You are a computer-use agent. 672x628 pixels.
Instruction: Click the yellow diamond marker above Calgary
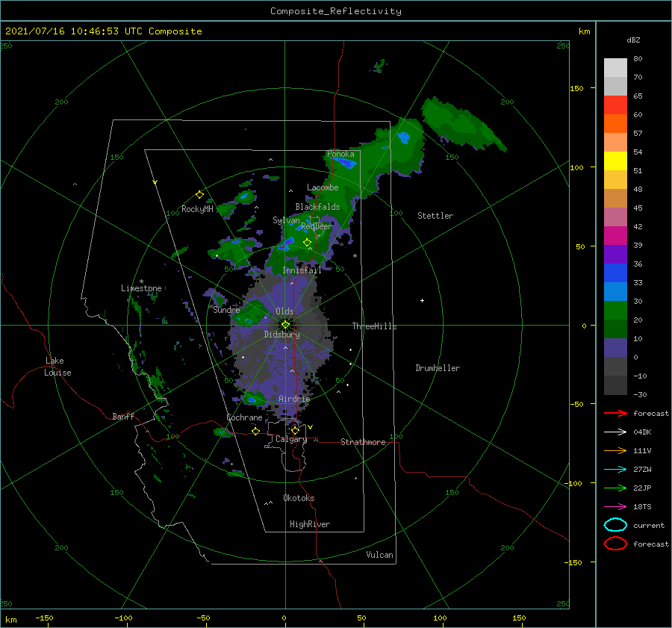295,430
